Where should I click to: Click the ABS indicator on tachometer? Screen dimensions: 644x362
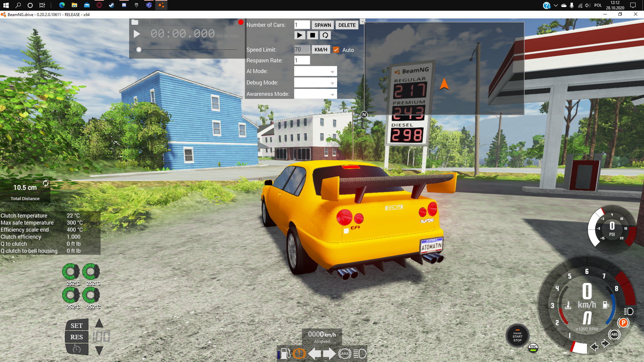[x=614, y=334]
